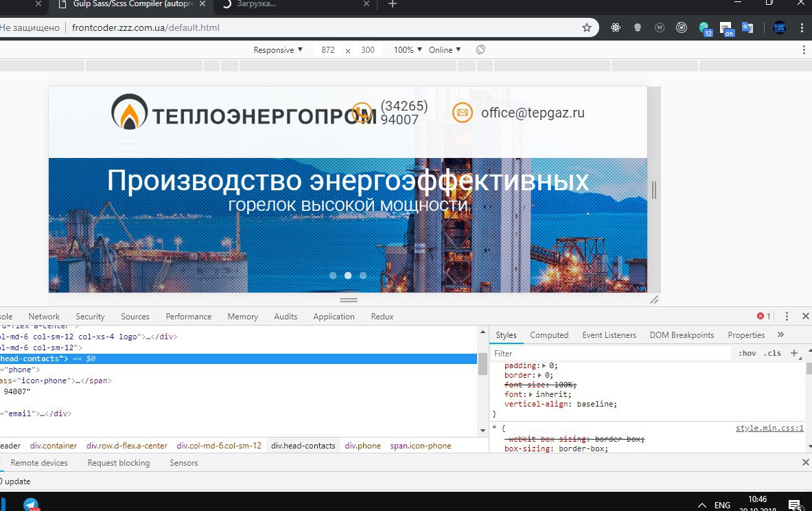
Task: Switch to the Sources tab
Action: [135, 316]
